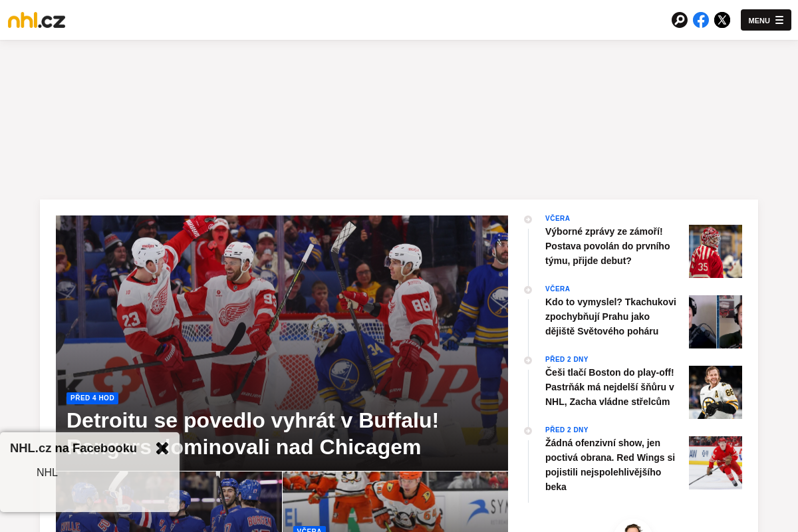Image resolution: width=798 pixels, height=532 pixels.
Task: Select the timeline dot beside first VČERA story
Action: 528,219
